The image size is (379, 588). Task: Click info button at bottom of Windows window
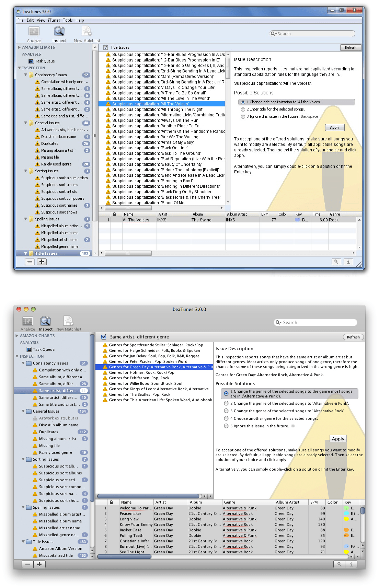point(348,262)
